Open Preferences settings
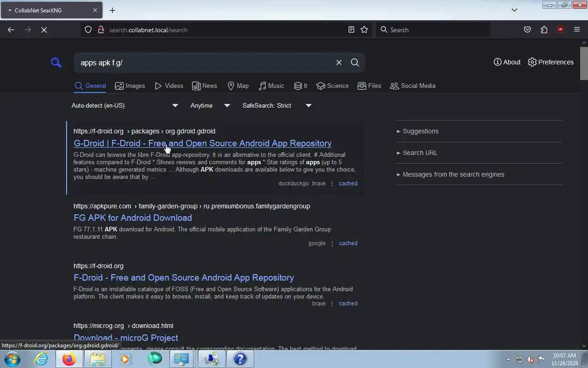 point(550,62)
